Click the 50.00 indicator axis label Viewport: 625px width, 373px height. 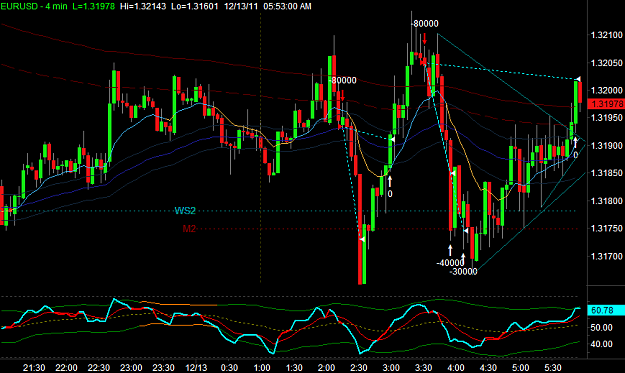(601, 328)
